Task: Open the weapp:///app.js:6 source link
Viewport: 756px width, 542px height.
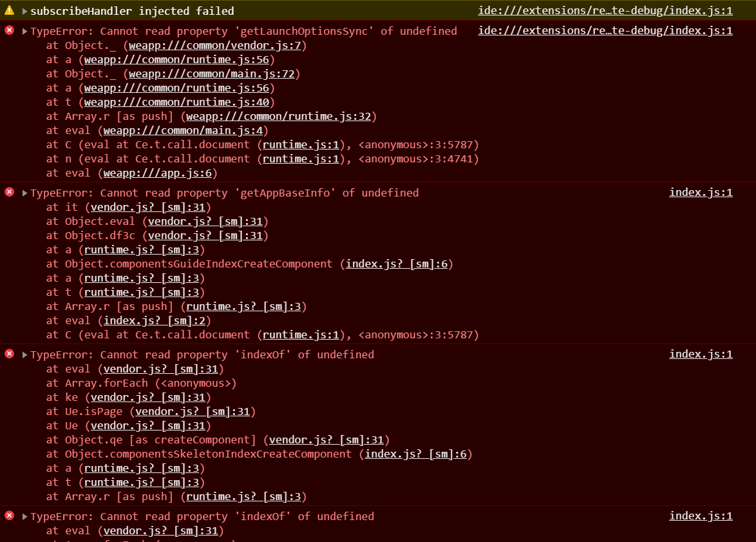Action: pyautogui.click(x=158, y=173)
